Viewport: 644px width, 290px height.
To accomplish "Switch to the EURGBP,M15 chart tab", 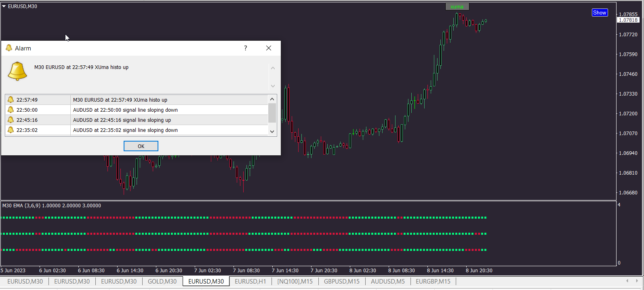I will click(433, 282).
